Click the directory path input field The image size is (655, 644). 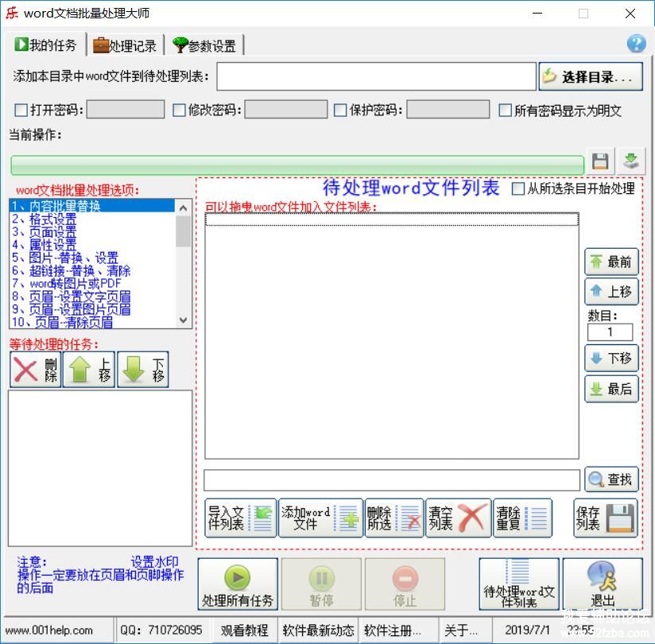click(376, 77)
